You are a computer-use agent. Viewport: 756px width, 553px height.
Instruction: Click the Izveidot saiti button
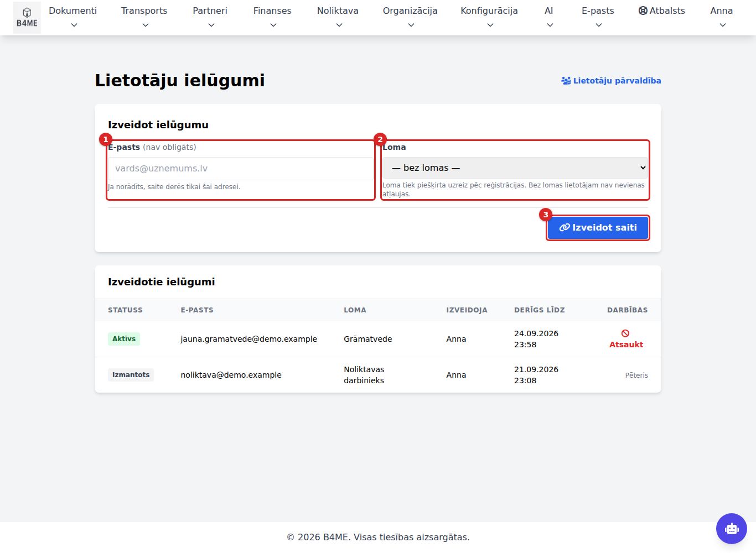[x=598, y=228]
